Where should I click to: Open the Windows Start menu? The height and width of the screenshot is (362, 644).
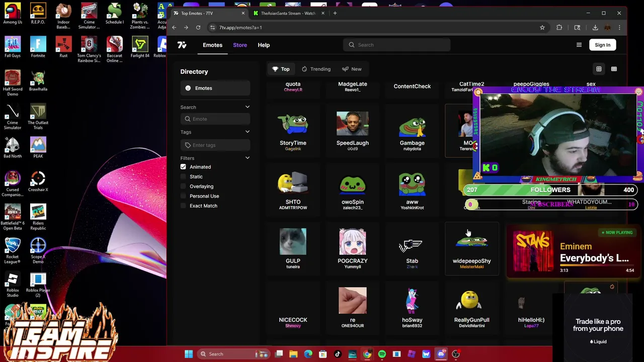click(x=189, y=354)
